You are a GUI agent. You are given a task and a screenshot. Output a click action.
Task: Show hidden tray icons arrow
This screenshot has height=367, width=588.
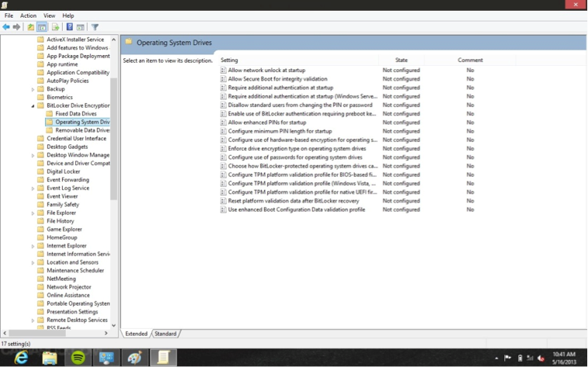(x=497, y=358)
